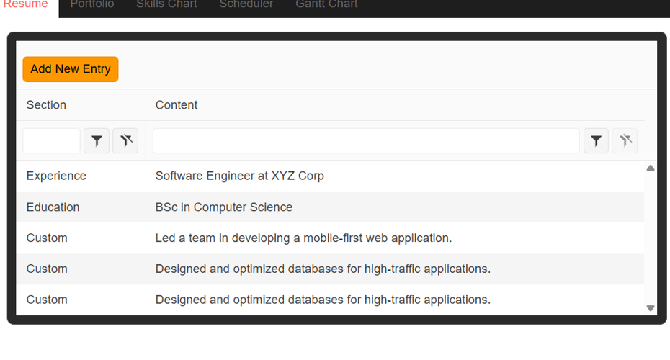Clear the Content column filter

click(x=625, y=140)
